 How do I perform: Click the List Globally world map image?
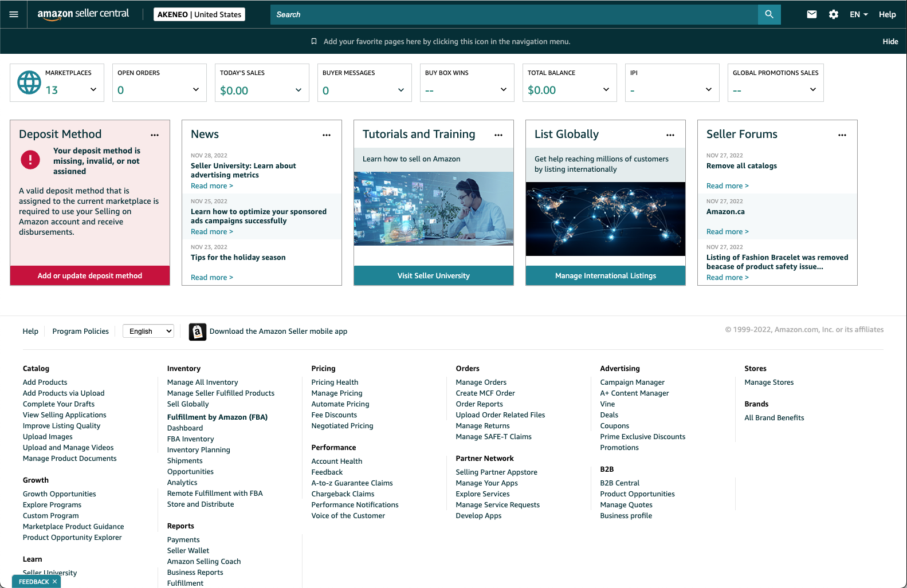[x=605, y=219]
